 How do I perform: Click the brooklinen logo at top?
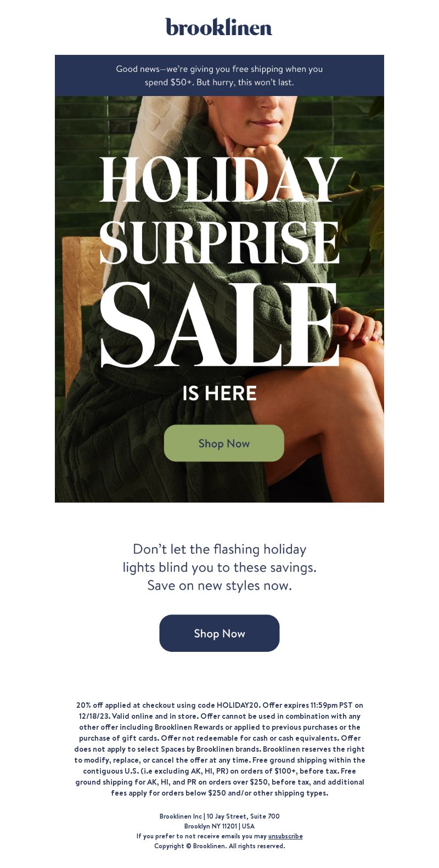(219, 27)
